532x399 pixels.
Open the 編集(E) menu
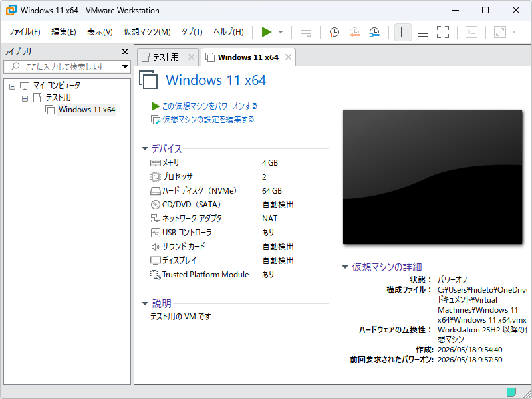click(63, 32)
